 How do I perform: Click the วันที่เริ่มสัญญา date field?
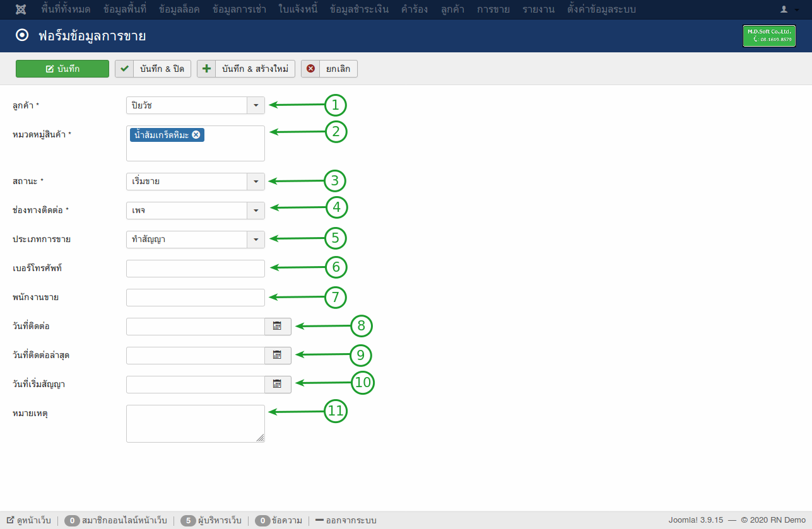[196, 385]
